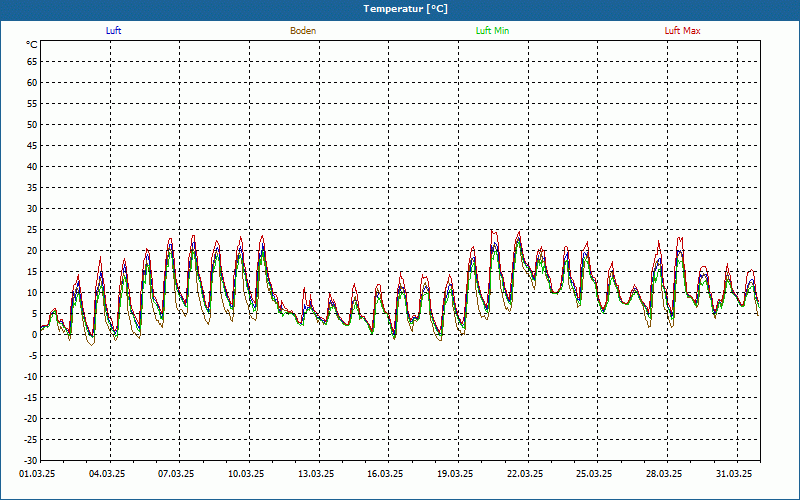The width and height of the screenshot is (800, 500).
Task: Click the y-axis value 0
Action: click(x=35, y=335)
